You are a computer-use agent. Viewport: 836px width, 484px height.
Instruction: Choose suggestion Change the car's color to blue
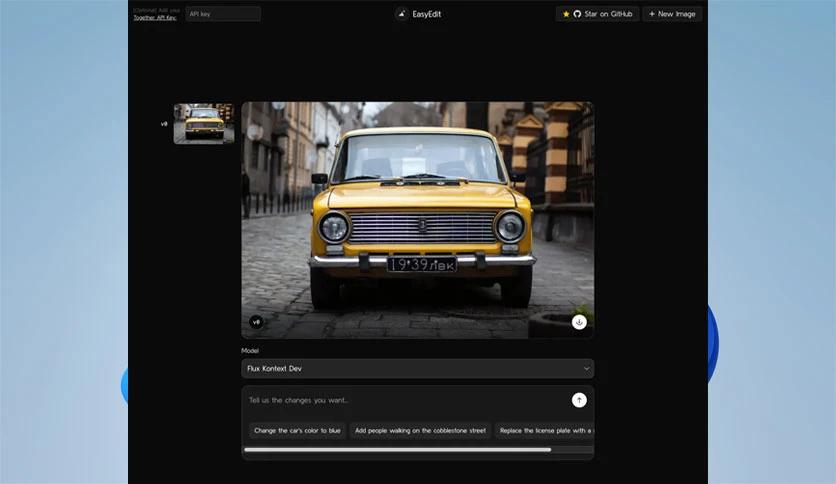(297, 430)
